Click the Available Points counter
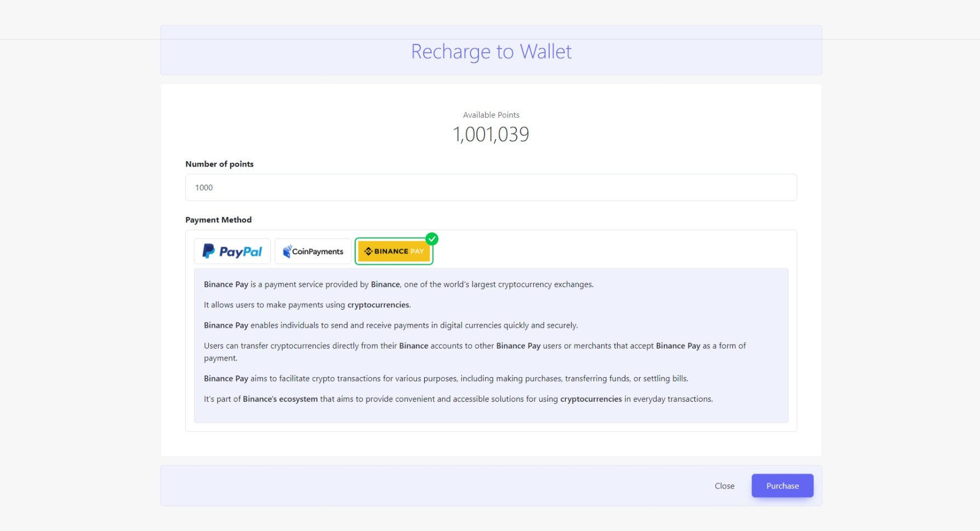 (x=491, y=133)
